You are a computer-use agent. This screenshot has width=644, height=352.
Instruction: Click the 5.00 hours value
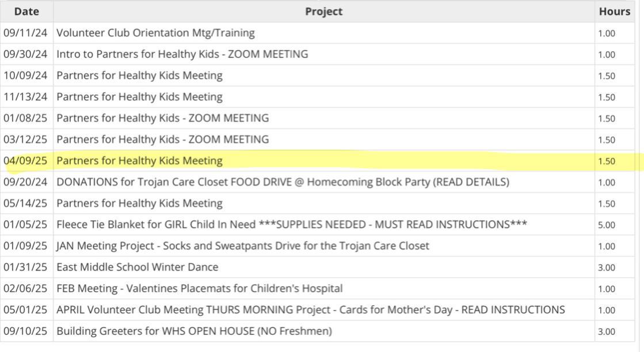coord(607,225)
